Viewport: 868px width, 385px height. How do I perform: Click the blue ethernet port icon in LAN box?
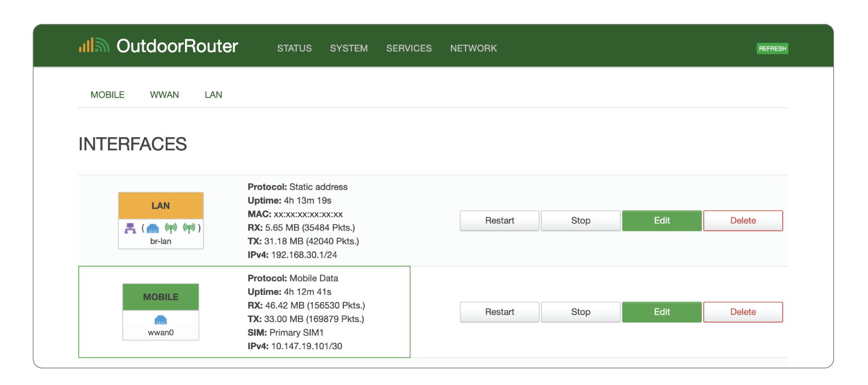153,228
